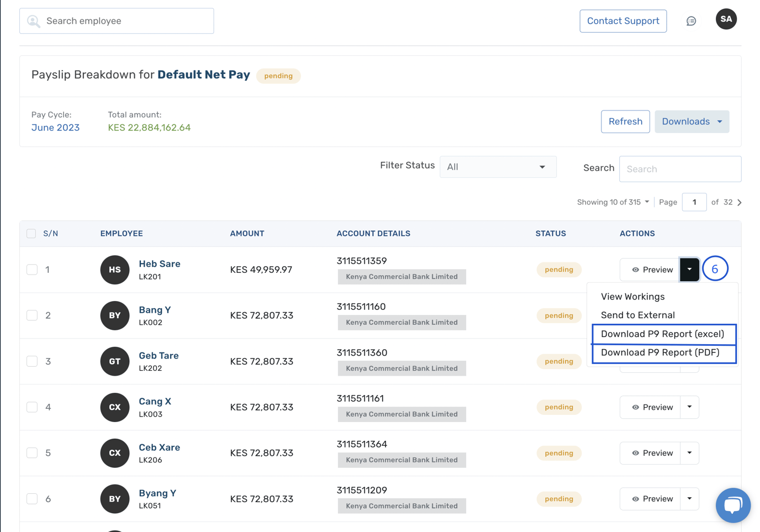Click the SA profile avatar

(726, 19)
